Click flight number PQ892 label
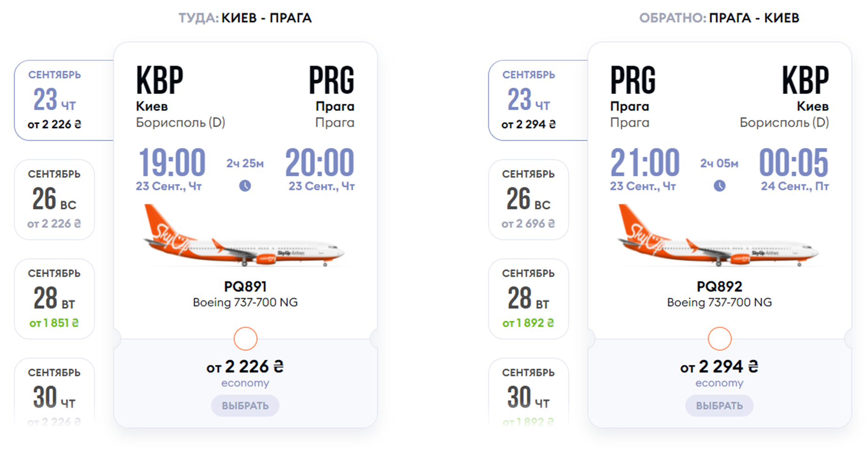 [x=720, y=286]
